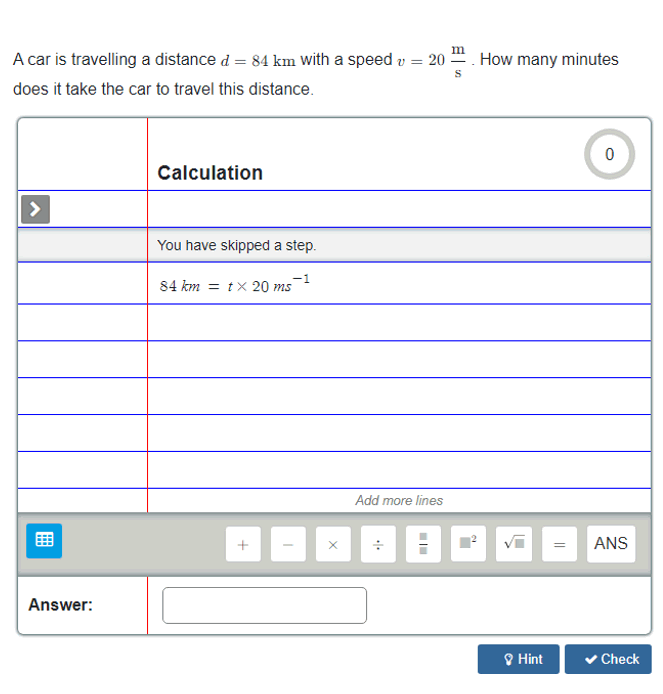Click the circular score indicator showing 0
Screen dimensions: 663x694
tap(609, 154)
